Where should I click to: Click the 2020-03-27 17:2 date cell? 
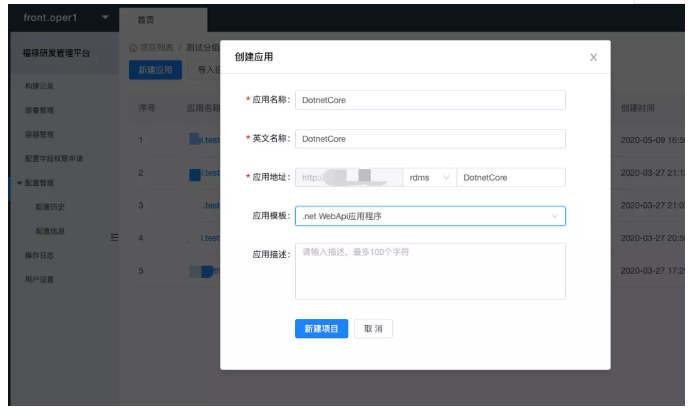653,270
